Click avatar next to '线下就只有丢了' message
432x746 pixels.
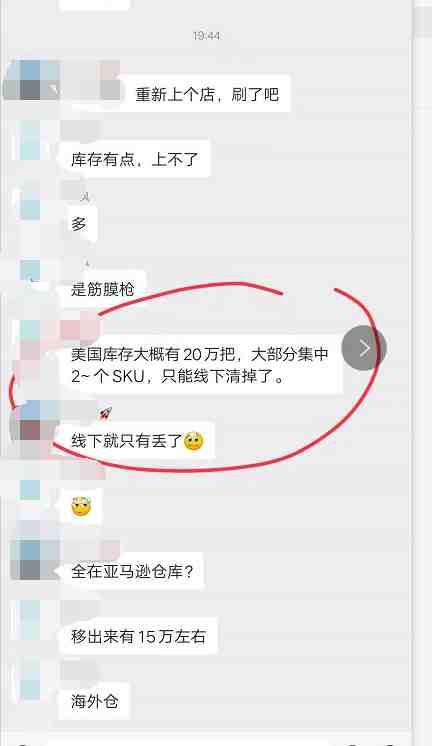(x=30, y=420)
